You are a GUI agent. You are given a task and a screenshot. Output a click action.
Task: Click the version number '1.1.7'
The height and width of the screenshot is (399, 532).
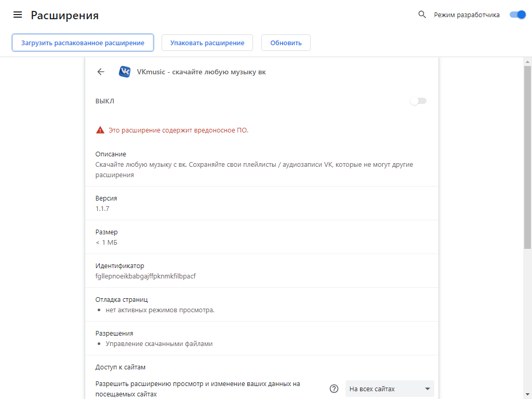pyautogui.click(x=102, y=208)
